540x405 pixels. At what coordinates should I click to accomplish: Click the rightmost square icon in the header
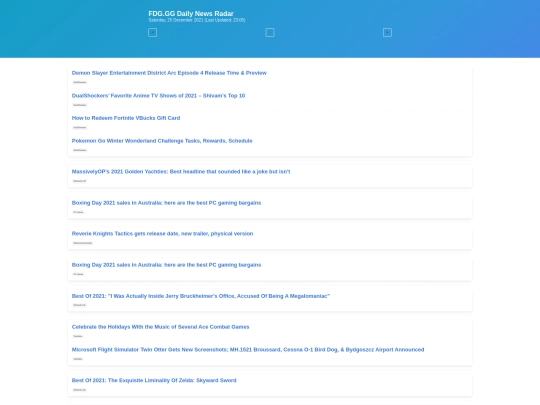tap(387, 33)
